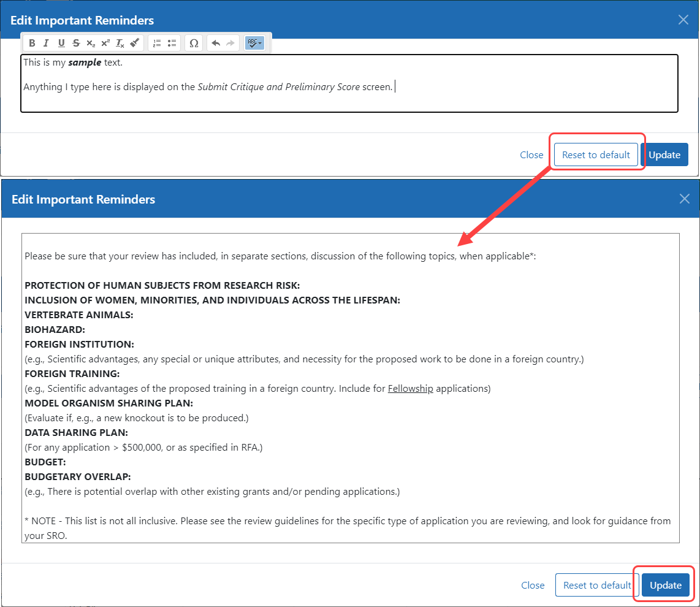Insert numbered list icon
The height and width of the screenshot is (607, 700).
tap(157, 43)
